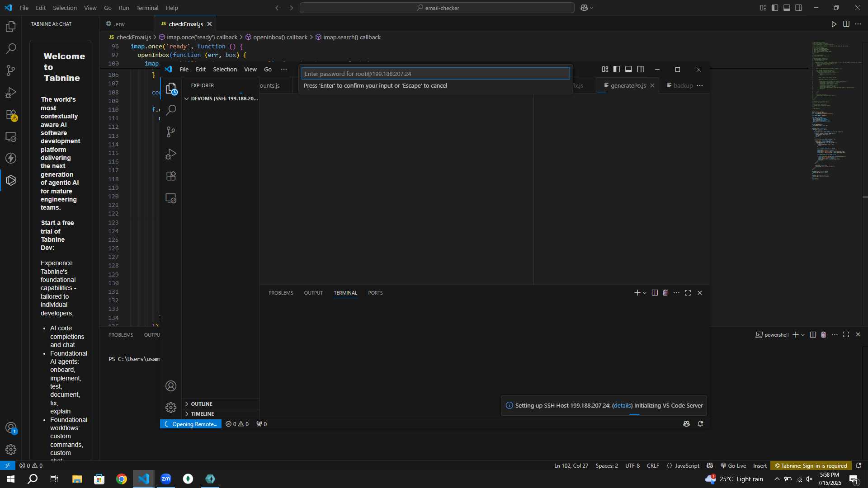Kill terminal via trash icon in SSH window
The image size is (868, 488).
click(x=665, y=293)
